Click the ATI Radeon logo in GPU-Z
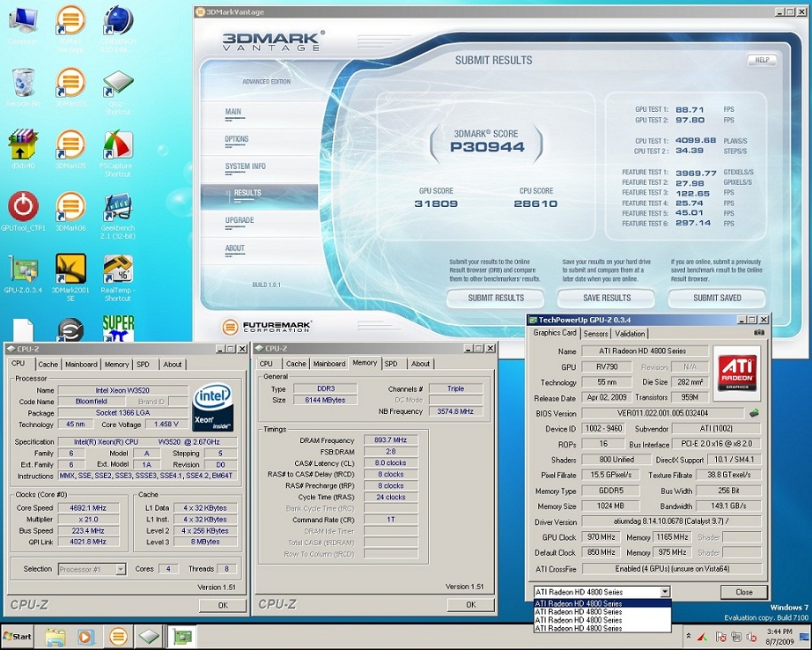Image resolution: width=812 pixels, height=650 pixels. pos(737,373)
